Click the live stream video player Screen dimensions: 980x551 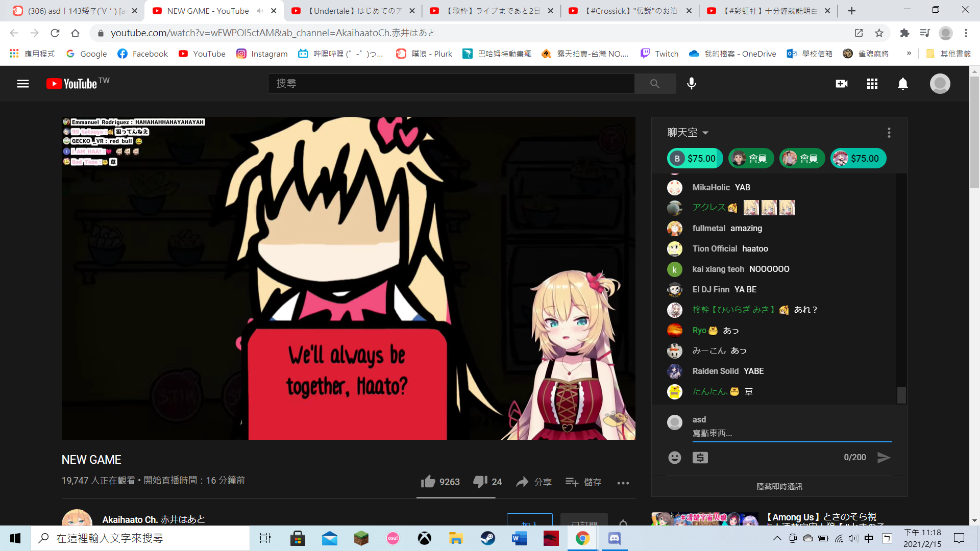pos(349,279)
